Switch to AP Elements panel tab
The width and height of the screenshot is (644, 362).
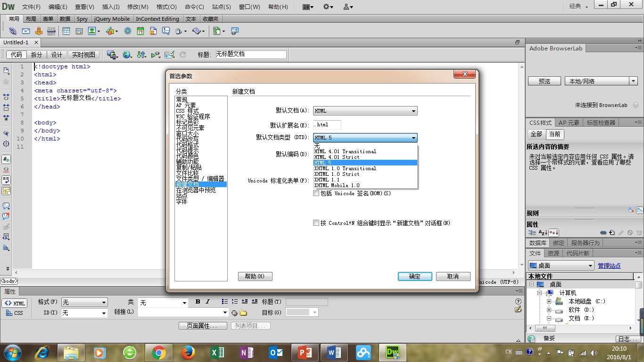569,123
